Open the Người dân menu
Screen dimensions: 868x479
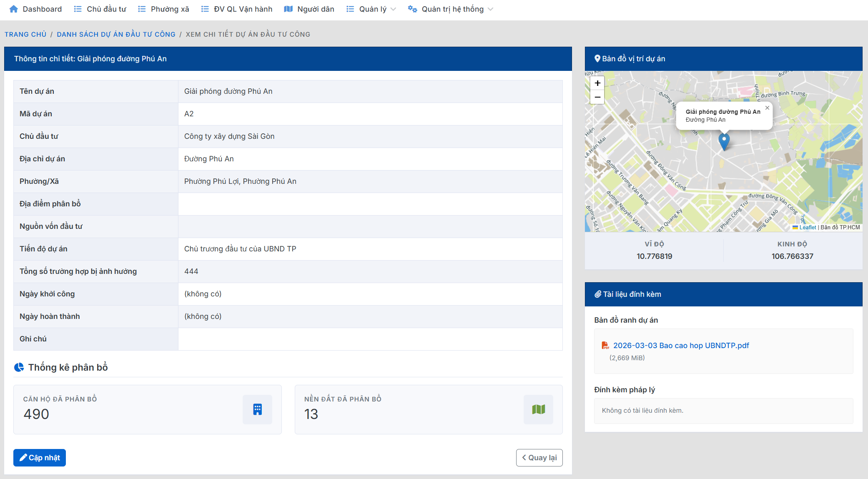click(x=309, y=9)
